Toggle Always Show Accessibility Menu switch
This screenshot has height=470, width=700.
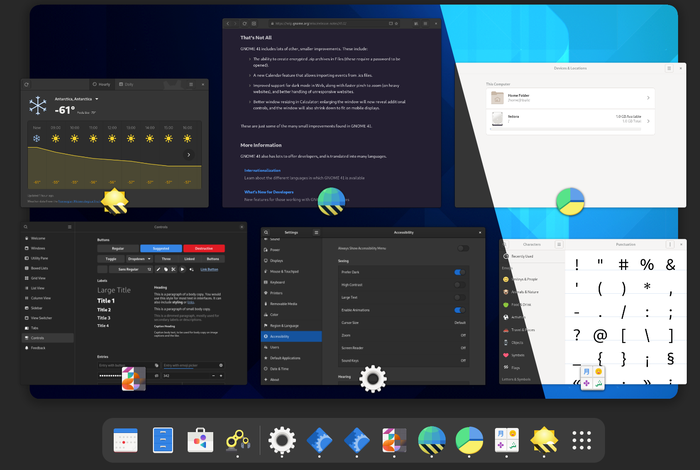pyautogui.click(x=463, y=248)
